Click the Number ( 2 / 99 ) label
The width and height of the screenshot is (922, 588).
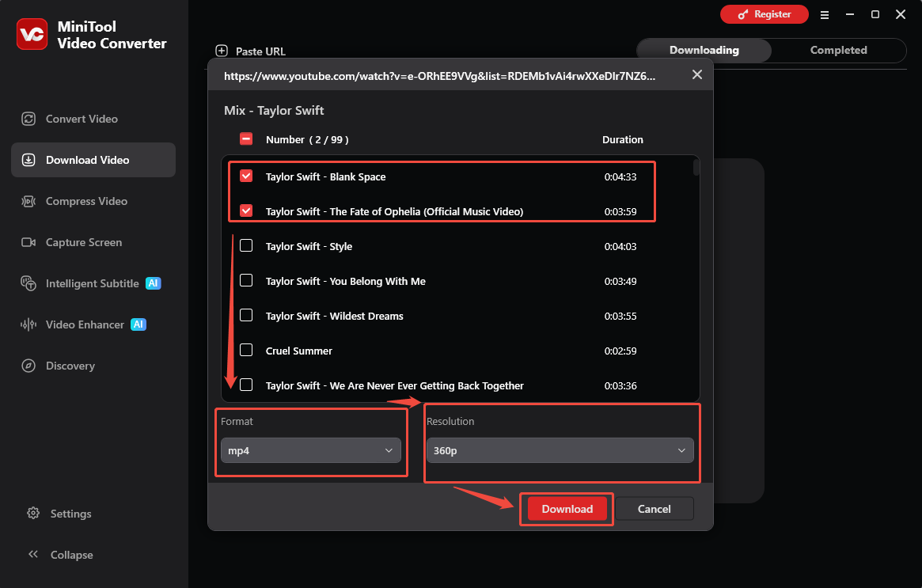(307, 139)
